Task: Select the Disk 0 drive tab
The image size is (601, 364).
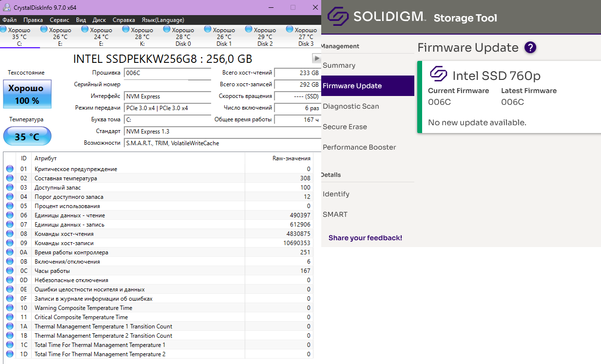Action: click(183, 37)
